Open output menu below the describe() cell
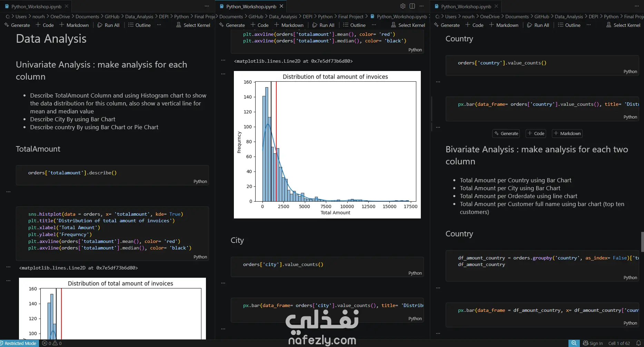The height and width of the screenshot is (347, 644). [8, 192]
